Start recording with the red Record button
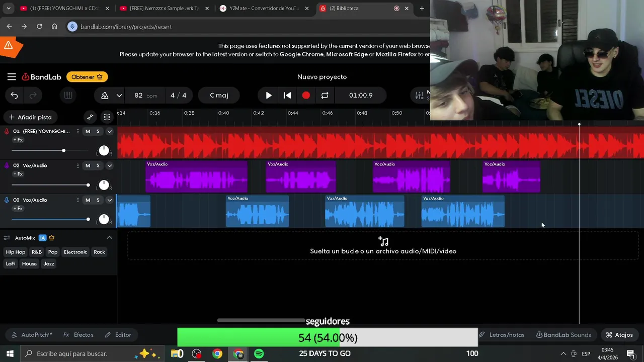The width and height of the screenshot is (644, 362). (x=306, y=96)
